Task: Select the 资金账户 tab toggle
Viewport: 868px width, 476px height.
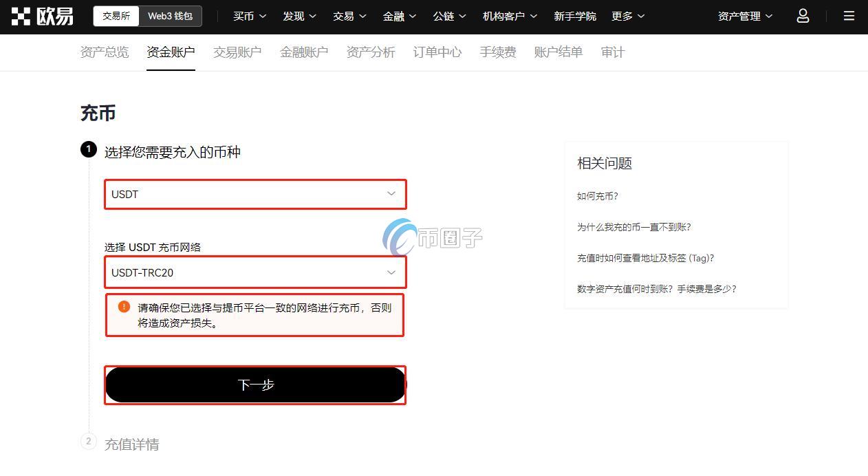Action: point(171,51)
